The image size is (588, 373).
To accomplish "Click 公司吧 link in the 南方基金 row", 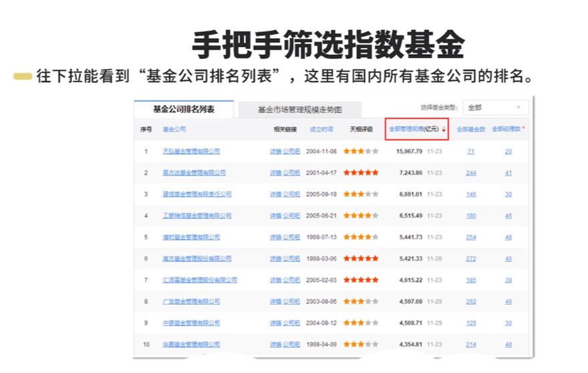I will [291, 259].
